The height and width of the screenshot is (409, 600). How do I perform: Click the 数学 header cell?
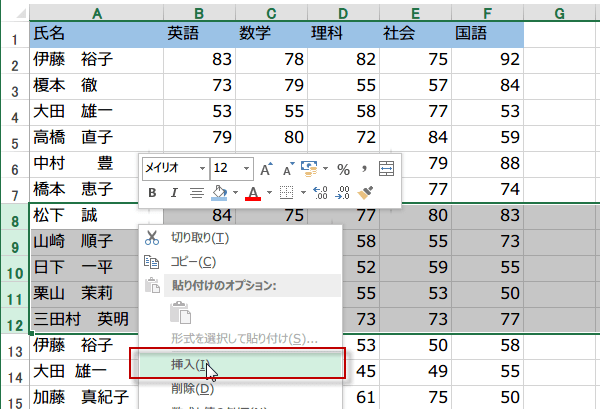271,35
